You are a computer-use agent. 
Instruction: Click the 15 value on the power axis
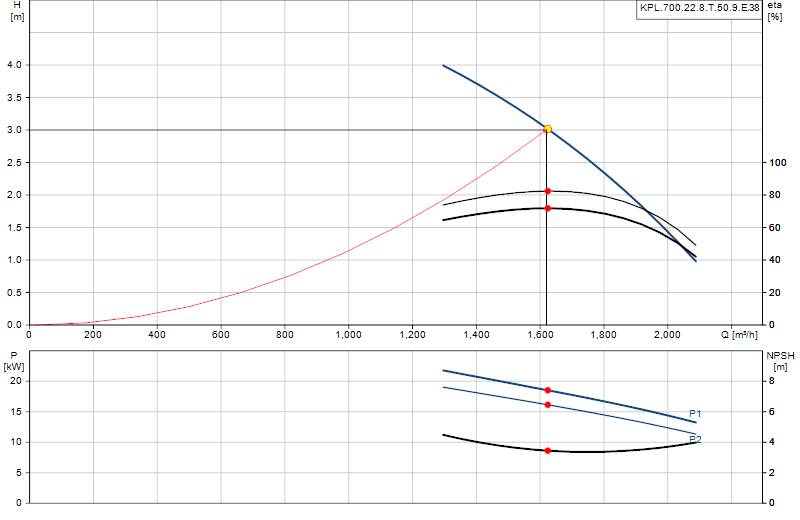[x=16, y=411]
